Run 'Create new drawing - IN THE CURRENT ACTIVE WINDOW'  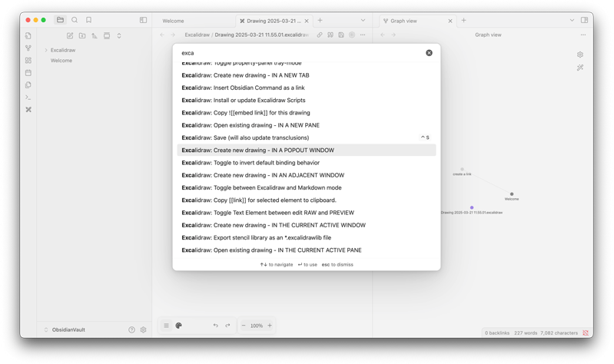pyautogui.click(x=306, y=226)
